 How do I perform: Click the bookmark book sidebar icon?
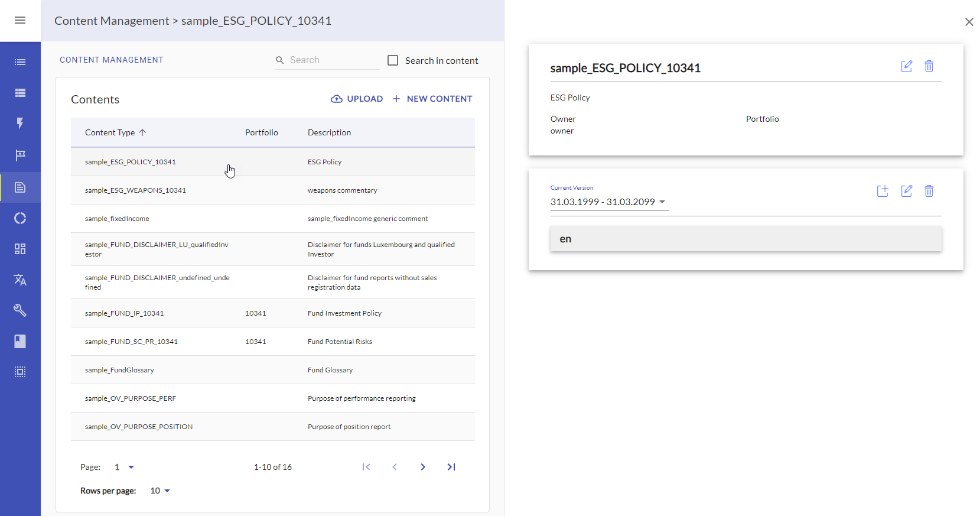click(x=20, y=341)
